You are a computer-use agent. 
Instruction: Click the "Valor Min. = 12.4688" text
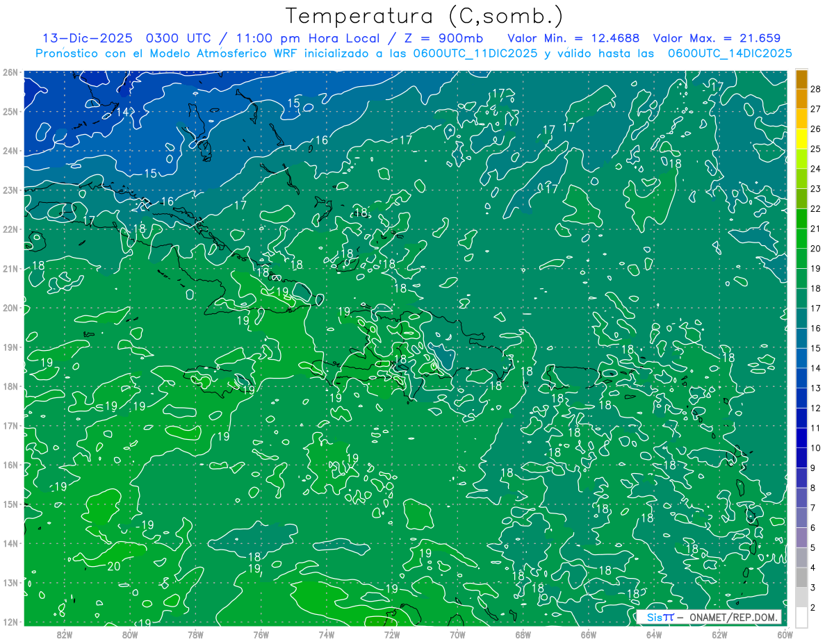click(573, 38)
